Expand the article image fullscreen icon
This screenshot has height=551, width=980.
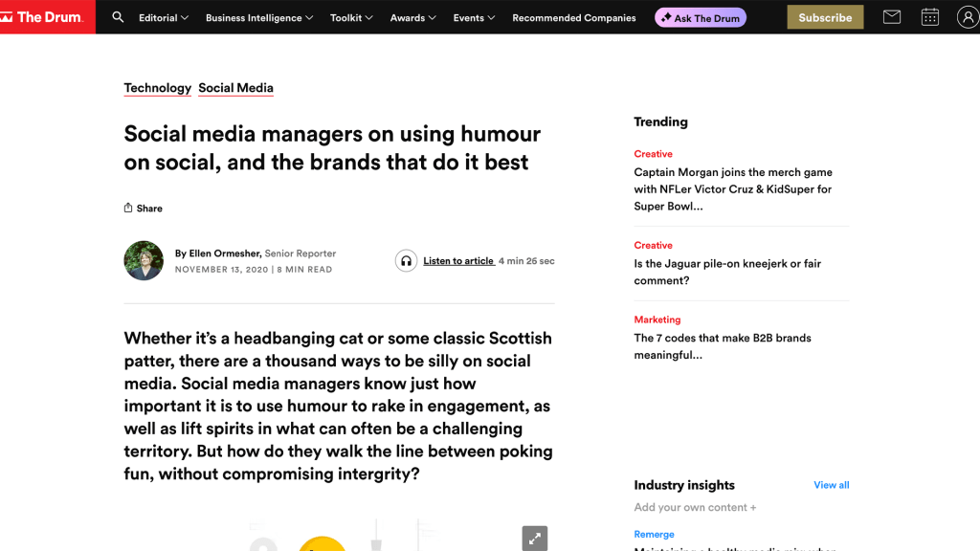pyautogui.click(x=534, y=538)
